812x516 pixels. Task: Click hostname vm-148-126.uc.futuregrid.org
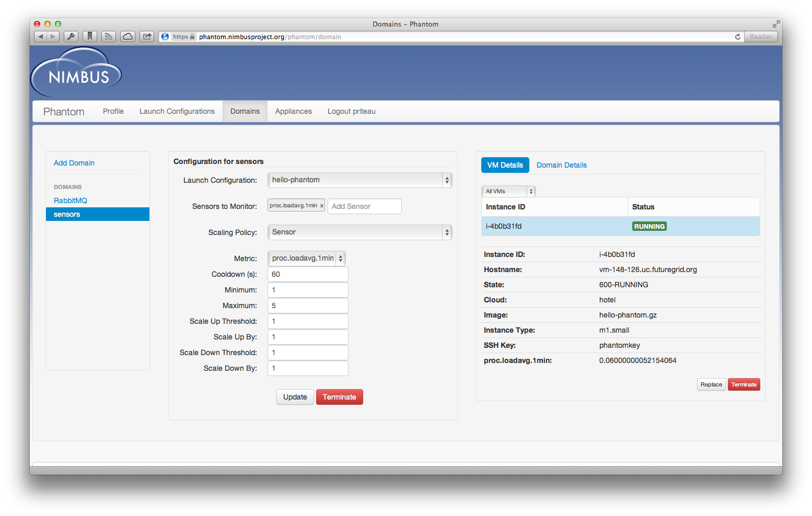[648, 269]
